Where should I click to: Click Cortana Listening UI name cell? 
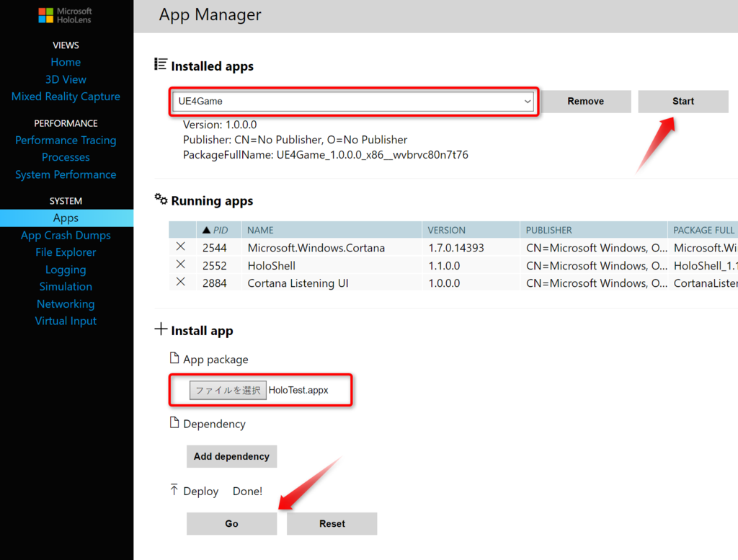(x=298, y=283)
